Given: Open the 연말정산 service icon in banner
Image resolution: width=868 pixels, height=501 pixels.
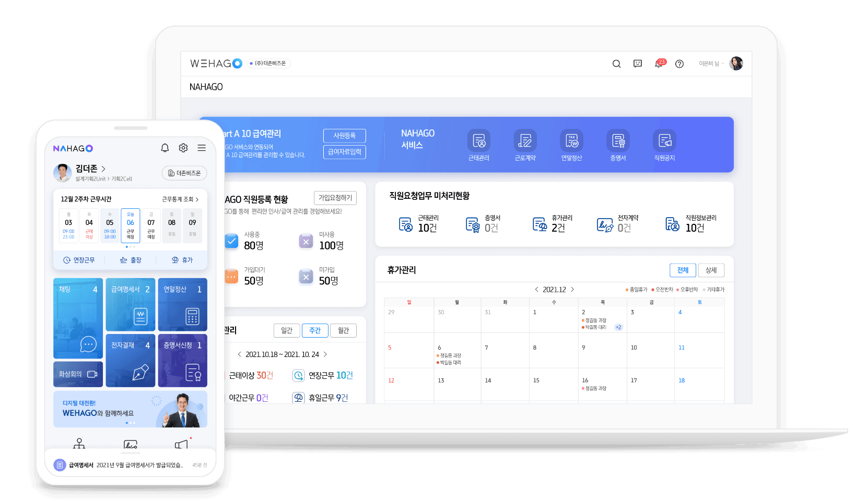Looking at the screenshot, I should pos(572,140).
